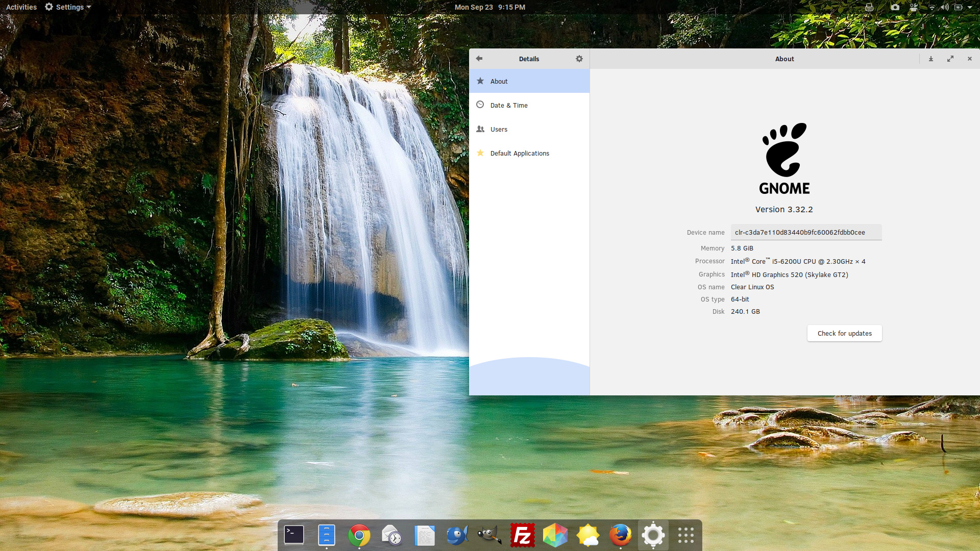Show all applications grid
The width and height of the screenshot is (980, 551).
point(686,535)
